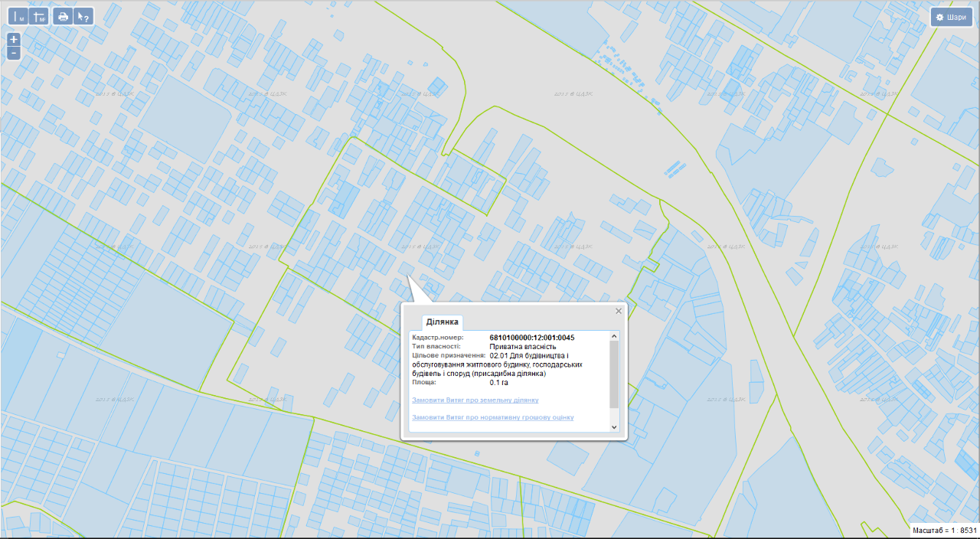Click the Масштаб = 1 : 8531 indicator
Screen dimensions: 980x539
pyautogui.click(x=944, y=530)
